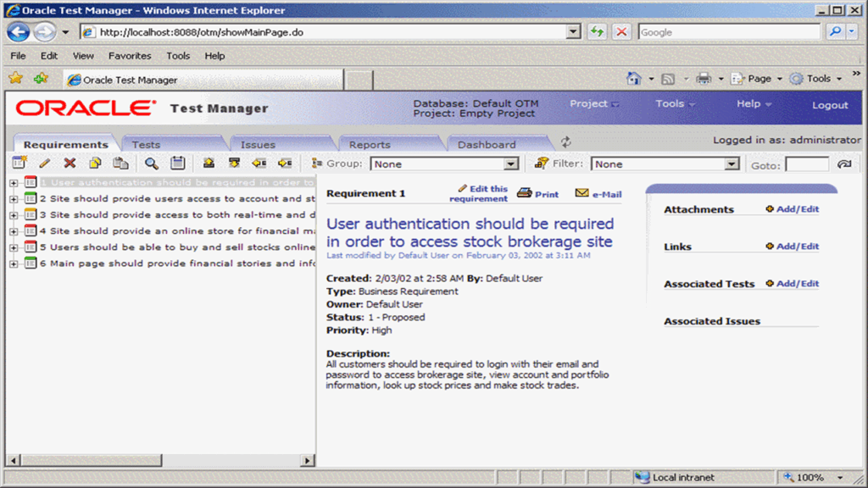The width and height of the screenshot is (868, 488).
Task: Click the Goto input field
Action: [807, 164]
